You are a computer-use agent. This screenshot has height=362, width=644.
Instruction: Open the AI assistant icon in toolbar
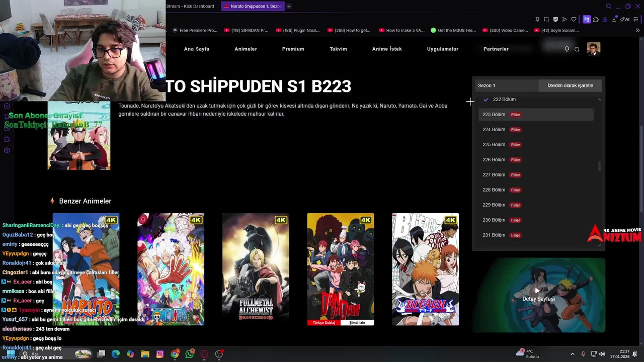625,19
